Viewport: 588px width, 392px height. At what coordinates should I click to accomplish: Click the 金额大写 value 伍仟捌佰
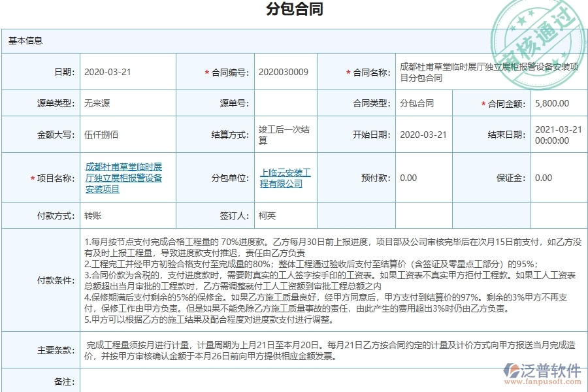coord(101,133)
